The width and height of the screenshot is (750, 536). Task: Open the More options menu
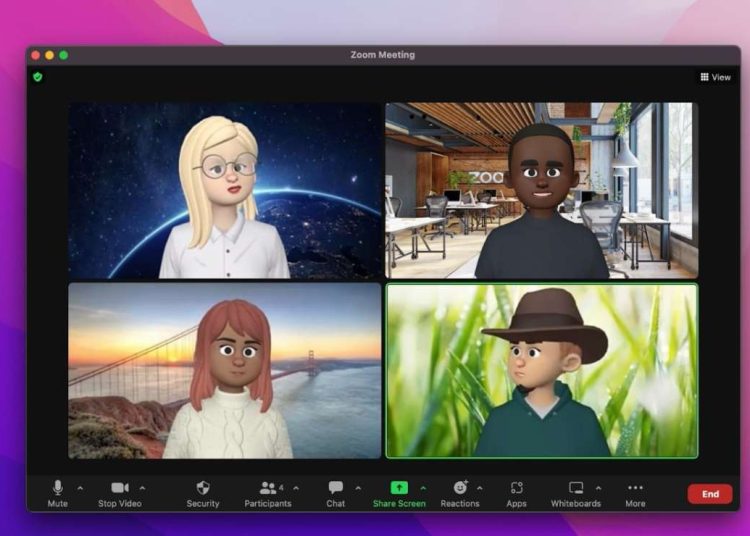[x=635, y=493]
